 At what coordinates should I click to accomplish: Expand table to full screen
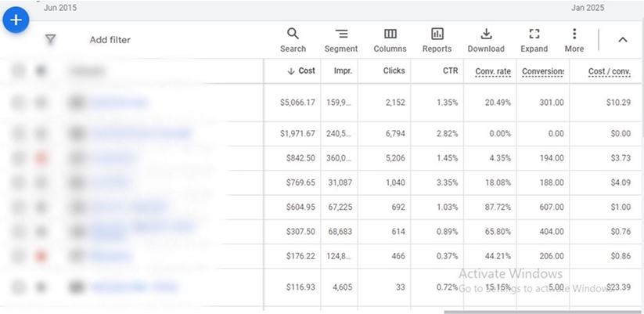(534, 40)
